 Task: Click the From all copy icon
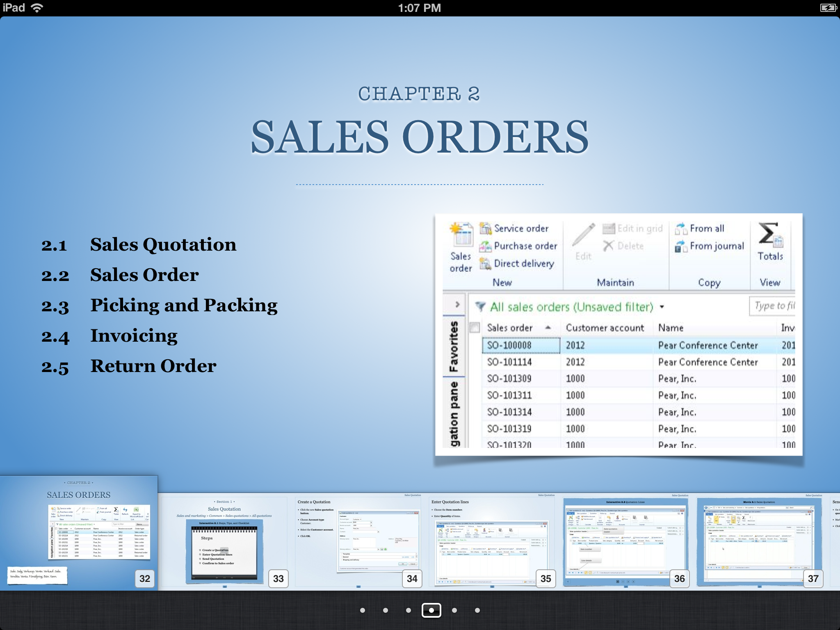click(x=681, y=228)
